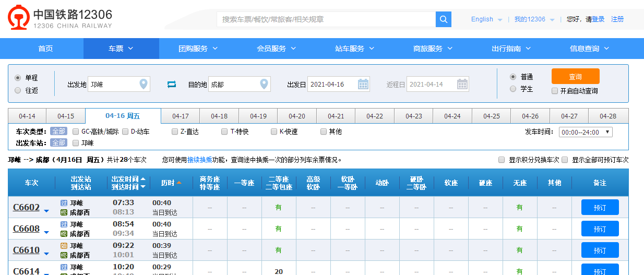This screenshot has width=644, height=275.
Task: Click the location pin in destination field
Action: tap(264, 84)
